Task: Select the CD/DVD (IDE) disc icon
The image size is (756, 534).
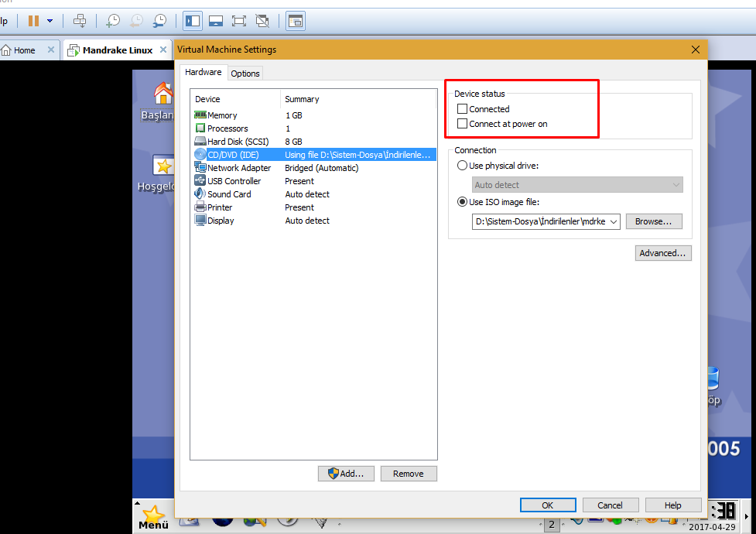Action: click(200, 154)
